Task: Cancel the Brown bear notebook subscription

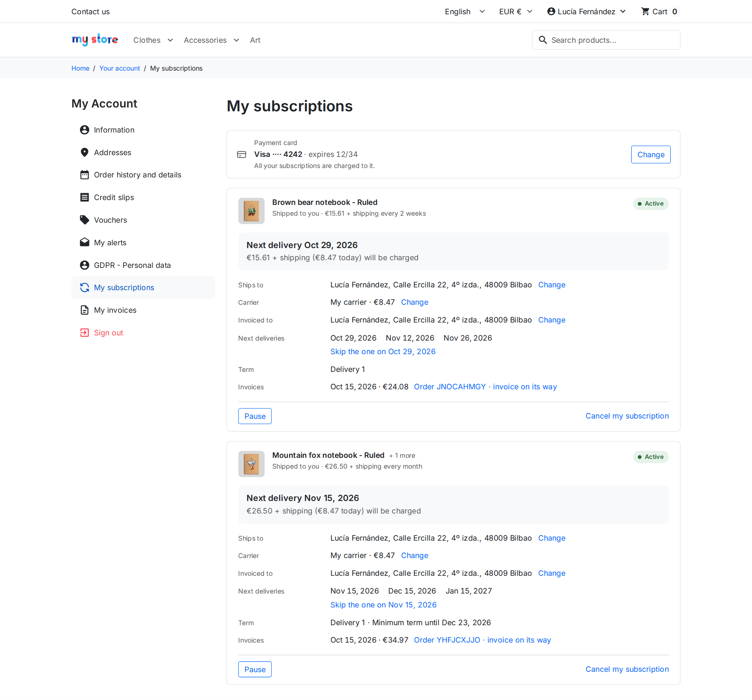Action: 627,416
